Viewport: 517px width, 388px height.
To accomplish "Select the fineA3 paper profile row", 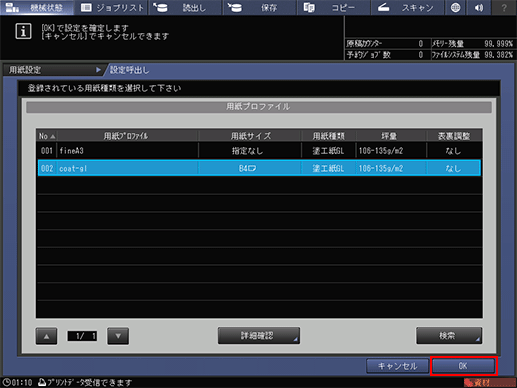I will click(x=259, y=151).
